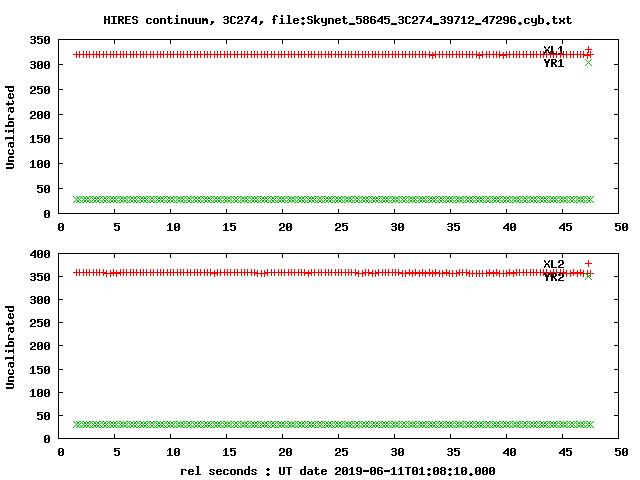This screenshot has height=480, width=640.
Task: Click the x-axis tick 5 under top plot
Action: 117,227
